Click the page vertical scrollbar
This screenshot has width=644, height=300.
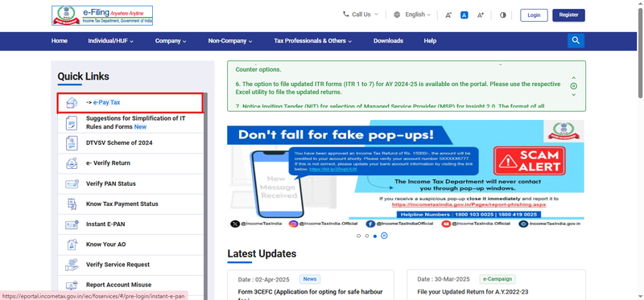[641, 53]
